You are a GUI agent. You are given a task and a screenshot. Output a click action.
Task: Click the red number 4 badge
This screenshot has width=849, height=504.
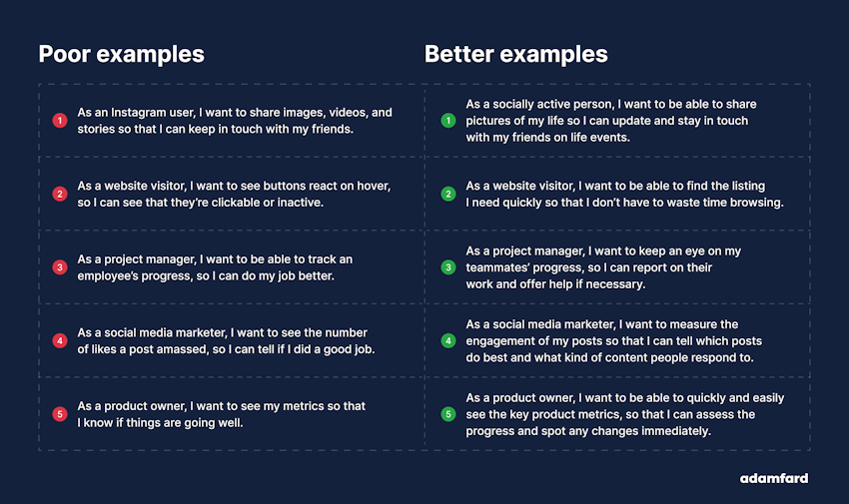[60, 340]
